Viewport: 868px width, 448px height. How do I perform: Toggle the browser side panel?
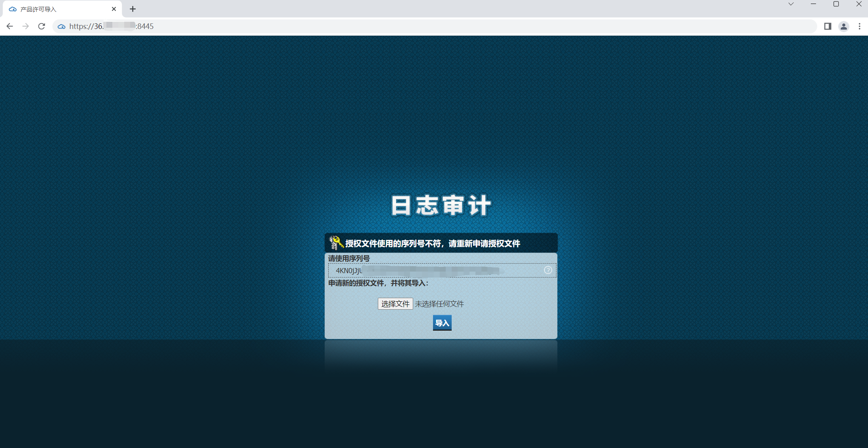(x=828, y=26)
